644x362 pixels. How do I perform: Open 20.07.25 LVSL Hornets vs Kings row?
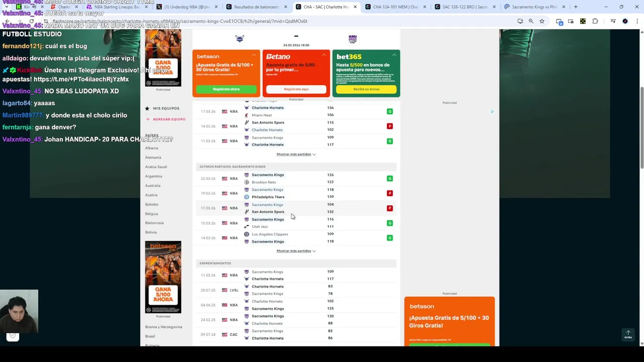click(296, 290)
